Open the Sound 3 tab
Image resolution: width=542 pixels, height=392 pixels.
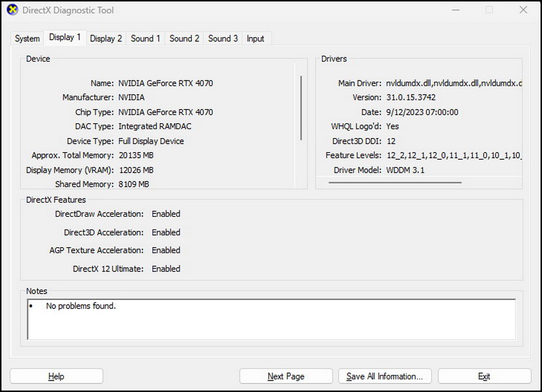tap(222, 39)
